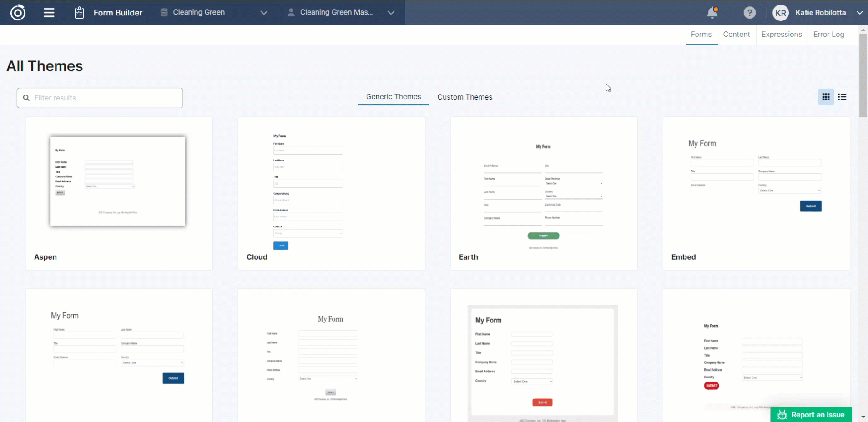
Task: Expand the Cleaning Green Mas... user dropdown
Action: pyautogui.click(x=391, y=13)
